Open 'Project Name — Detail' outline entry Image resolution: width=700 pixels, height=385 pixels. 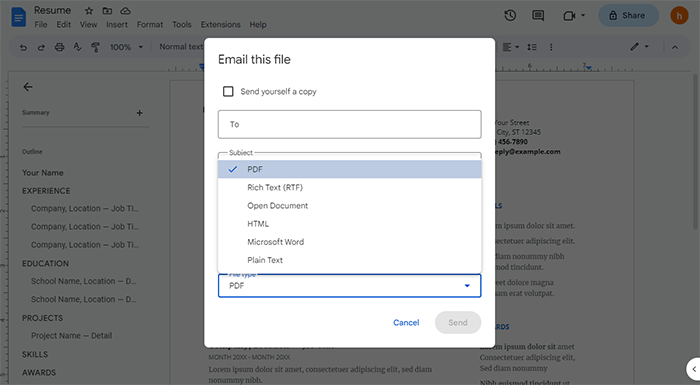(71, 335)
